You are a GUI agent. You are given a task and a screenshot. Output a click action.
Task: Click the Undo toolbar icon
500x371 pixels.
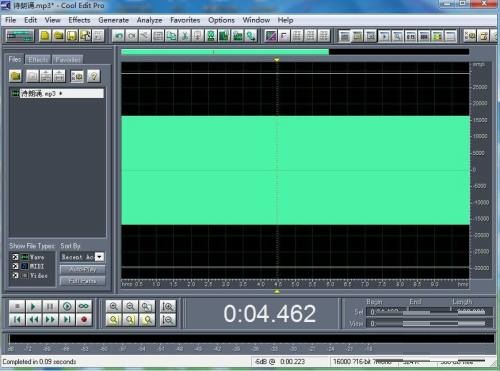pos(118,36)
